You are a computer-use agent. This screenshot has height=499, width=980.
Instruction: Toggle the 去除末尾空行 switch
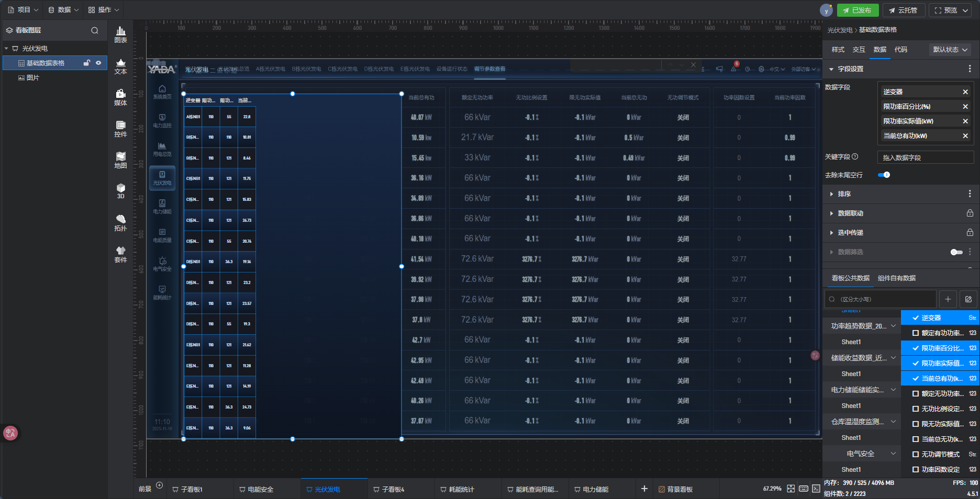point(884,175)
